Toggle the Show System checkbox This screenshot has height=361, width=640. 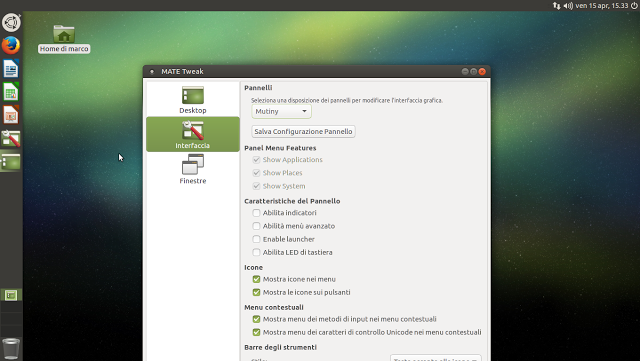256,186
